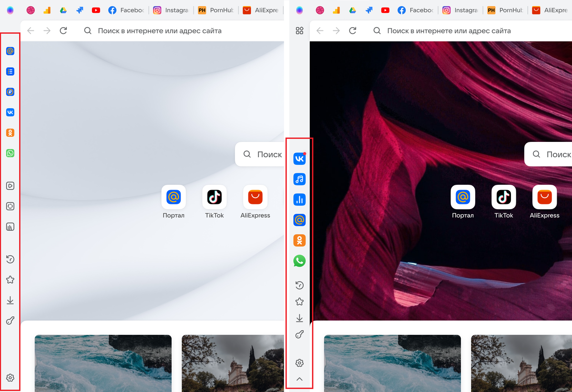The width and height of the screenshot is (572, 392).
Task: Open settings gear in right window sidebar
Action: click(x=299, y=363)
